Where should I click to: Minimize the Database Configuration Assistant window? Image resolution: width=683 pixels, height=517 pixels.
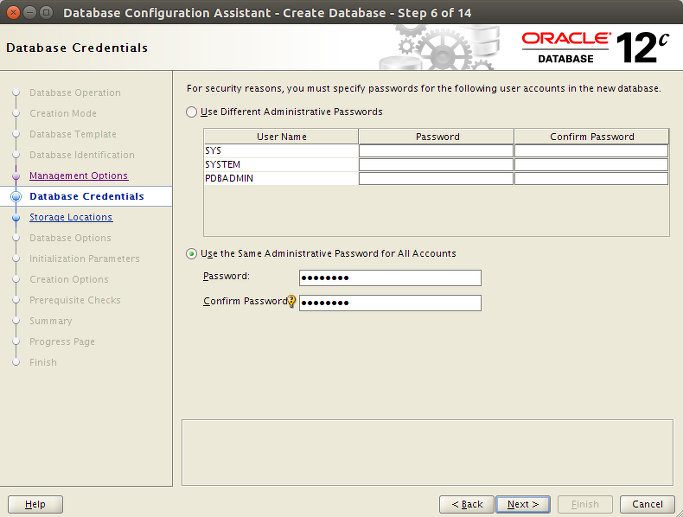30,13
